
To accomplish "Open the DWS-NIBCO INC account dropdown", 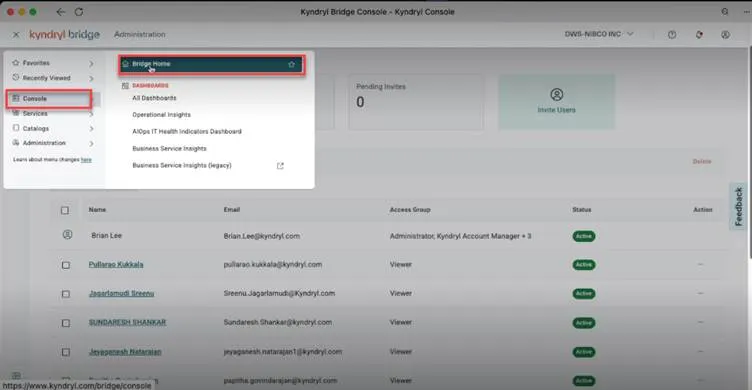I will [x=599, y=34].
